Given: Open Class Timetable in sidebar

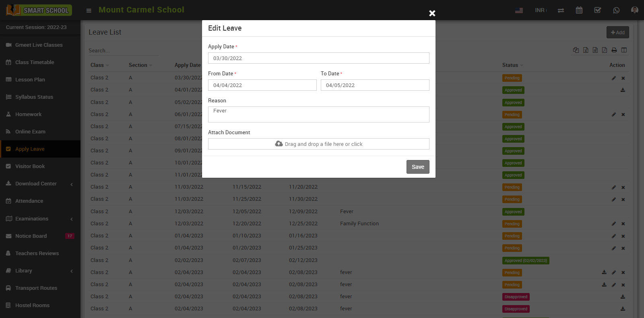Looking at the screenshot, I should (35, 62).
